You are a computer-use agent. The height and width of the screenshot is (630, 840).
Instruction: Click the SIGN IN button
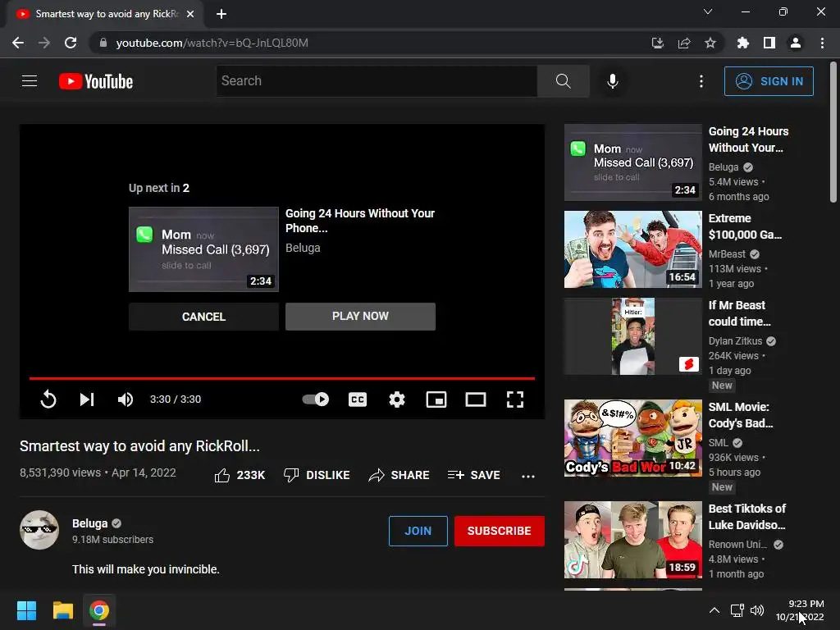pos(769,81)
